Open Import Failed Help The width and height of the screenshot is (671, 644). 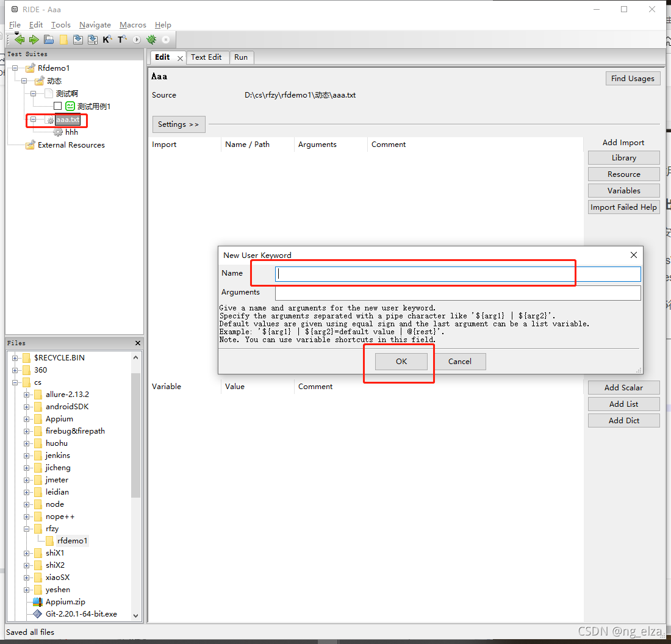tap(623, 207)
